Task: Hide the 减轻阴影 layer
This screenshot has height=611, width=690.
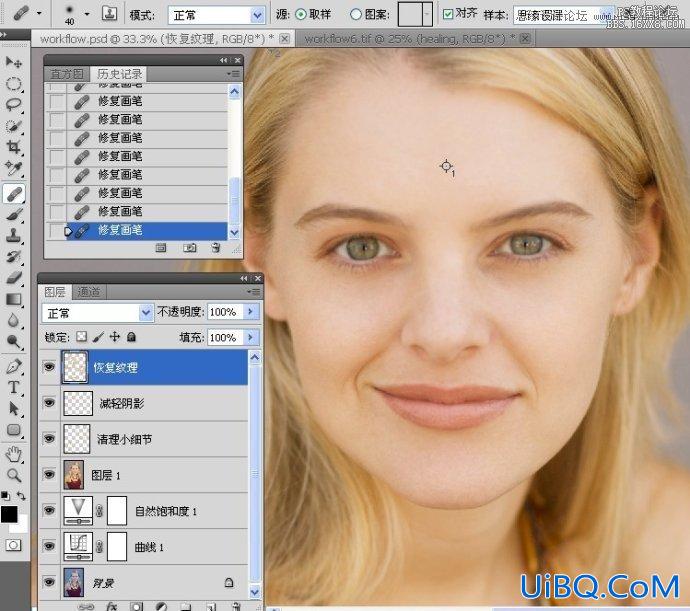Action: tap(49, 403)
